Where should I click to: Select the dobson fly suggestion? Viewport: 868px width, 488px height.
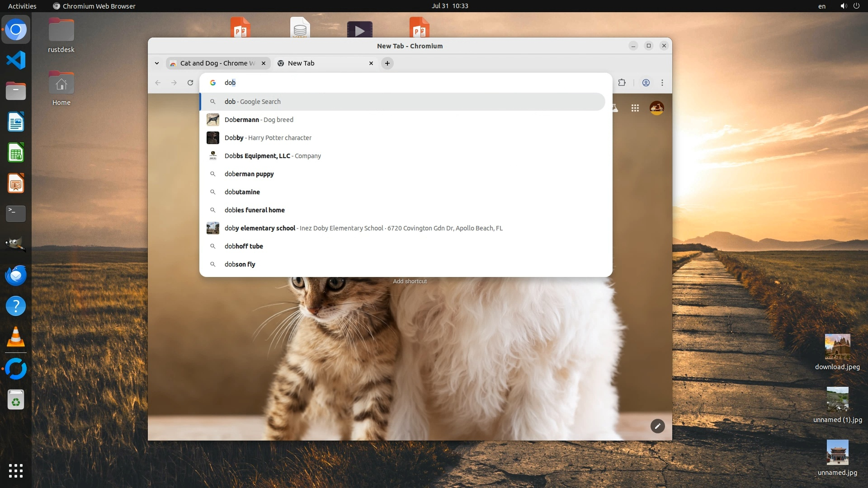[x=240, y=264]
